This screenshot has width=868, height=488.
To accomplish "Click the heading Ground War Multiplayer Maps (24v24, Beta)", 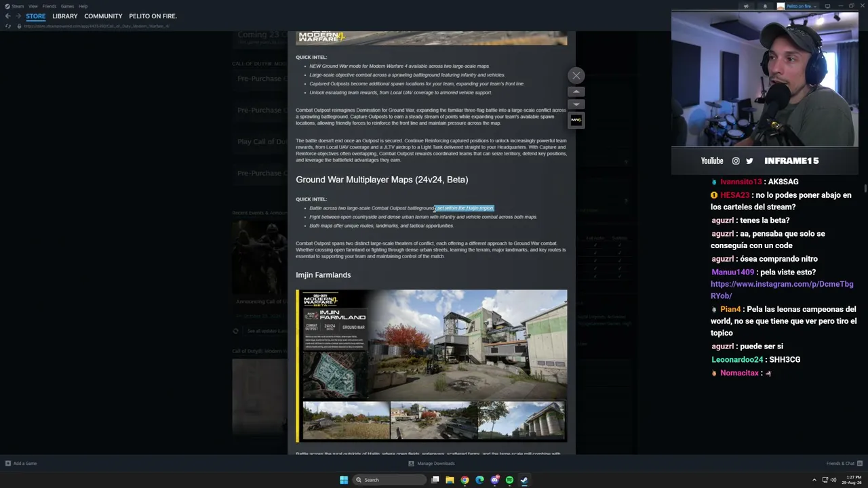I will 382,180.
